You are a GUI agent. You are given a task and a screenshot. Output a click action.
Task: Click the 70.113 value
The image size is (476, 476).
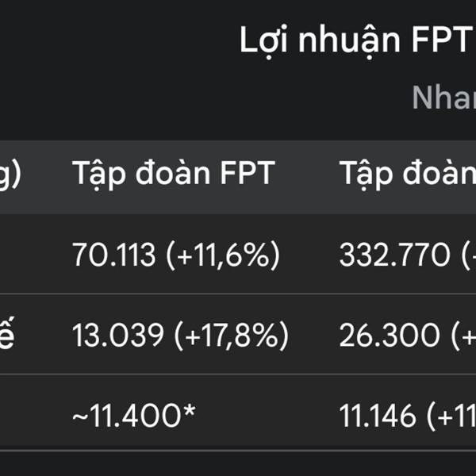113,255
